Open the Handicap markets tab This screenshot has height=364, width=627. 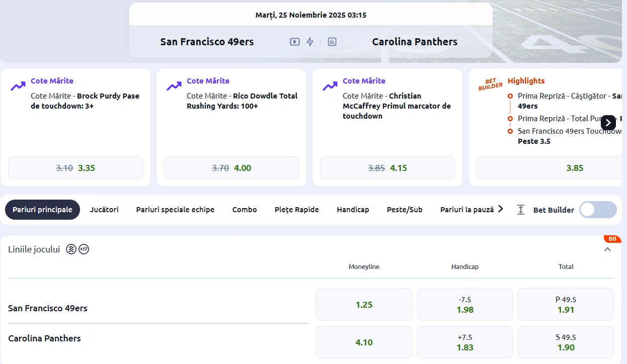coord(353,210)
